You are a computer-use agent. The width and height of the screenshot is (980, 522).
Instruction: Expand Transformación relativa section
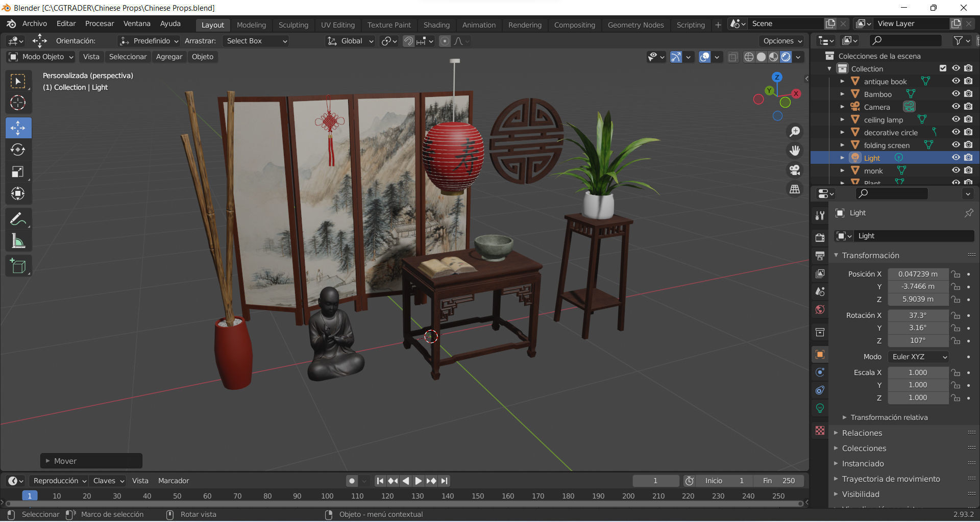tap(889, 417)
